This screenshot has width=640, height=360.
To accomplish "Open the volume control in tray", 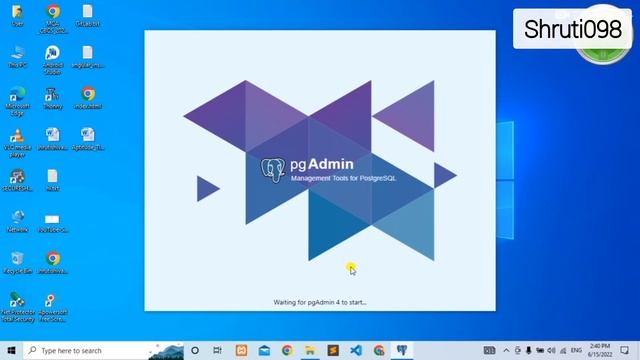I will coord(551,350).
